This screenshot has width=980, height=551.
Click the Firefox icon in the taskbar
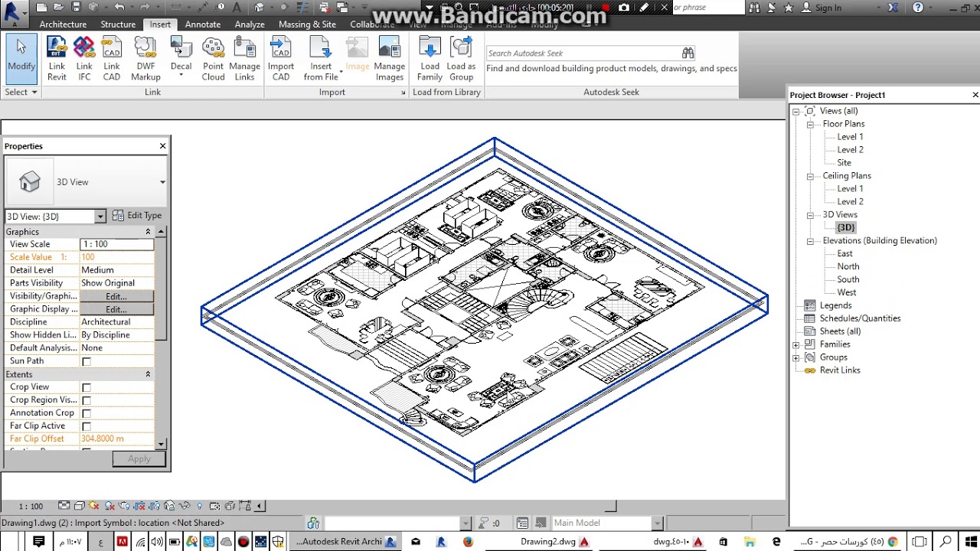pyautogui.click(x=468, y=542)
